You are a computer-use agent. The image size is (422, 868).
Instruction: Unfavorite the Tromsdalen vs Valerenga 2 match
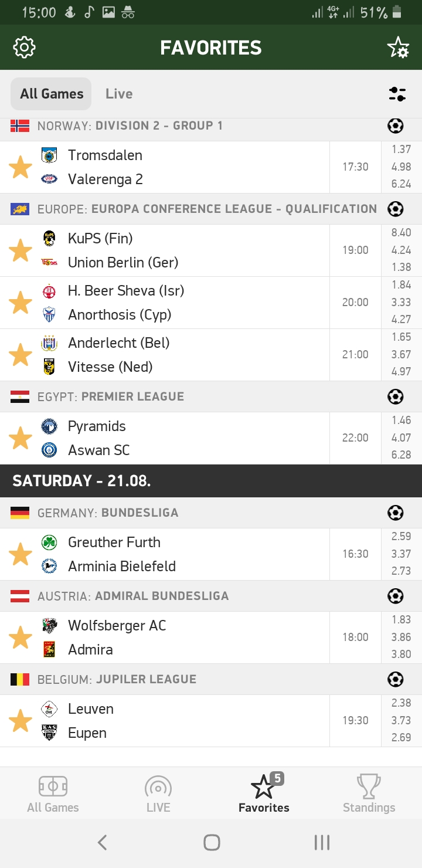click(21, 167)
